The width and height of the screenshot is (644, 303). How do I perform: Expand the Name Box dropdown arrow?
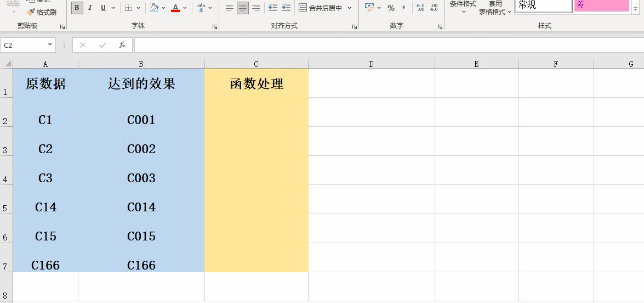click(50, 45)
